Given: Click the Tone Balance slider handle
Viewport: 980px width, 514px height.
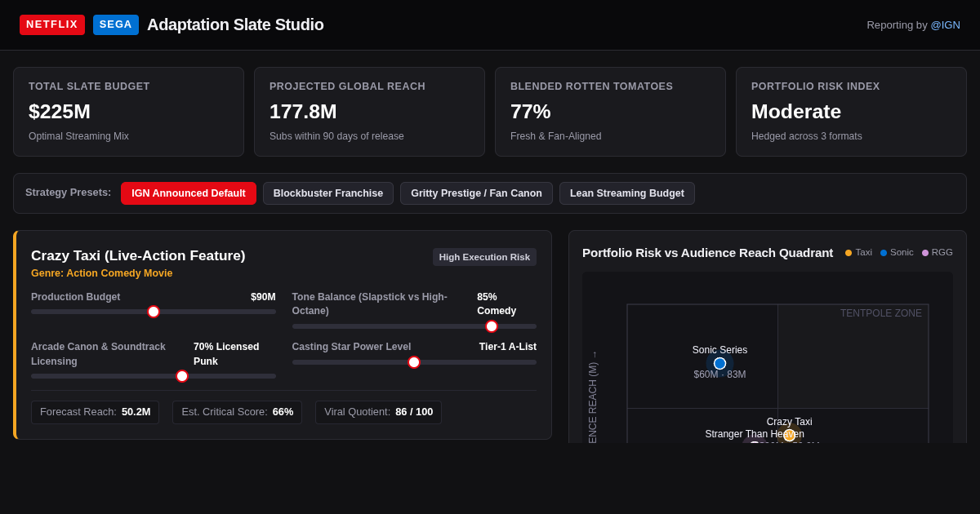Looking at the screenshot, I should click(492, 326).
